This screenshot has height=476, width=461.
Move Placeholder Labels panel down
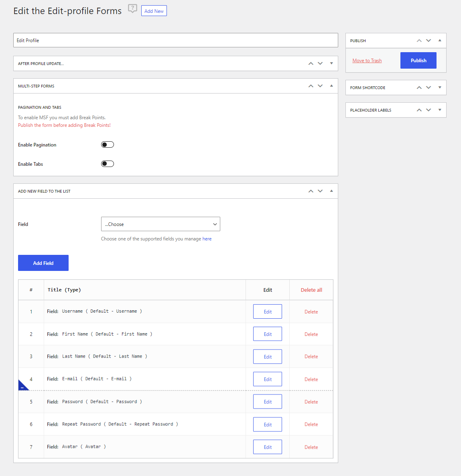pyautogui.click(x=429, y=110)
